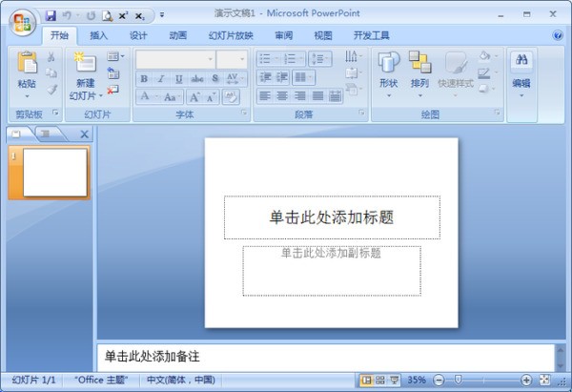Open the font size combo box

(x=232, y=59)
